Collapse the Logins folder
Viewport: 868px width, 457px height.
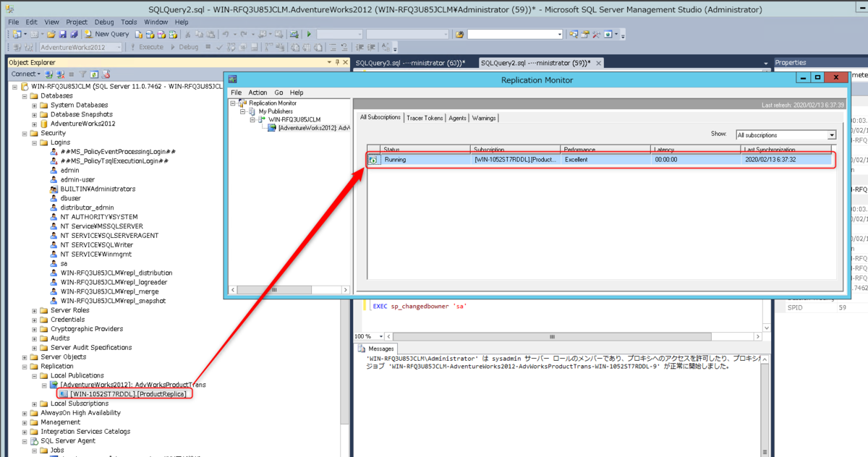[x=34, y=142]
